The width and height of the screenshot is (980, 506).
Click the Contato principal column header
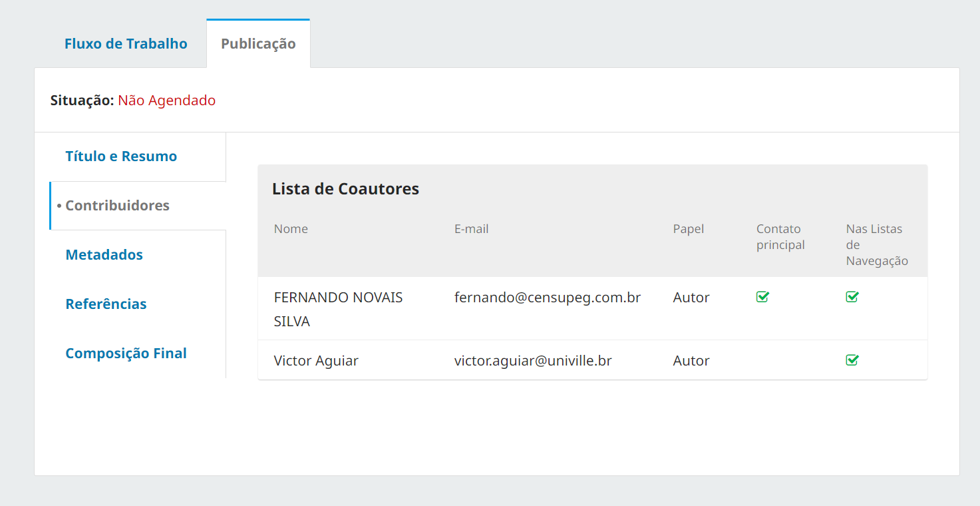click(x=780, y=237)
